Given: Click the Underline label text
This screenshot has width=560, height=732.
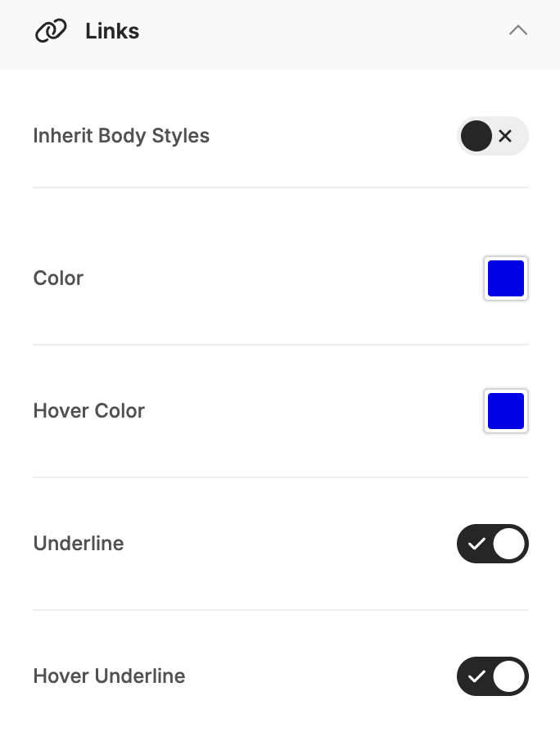Looking at the screenshot, I should tap(79, 544).
